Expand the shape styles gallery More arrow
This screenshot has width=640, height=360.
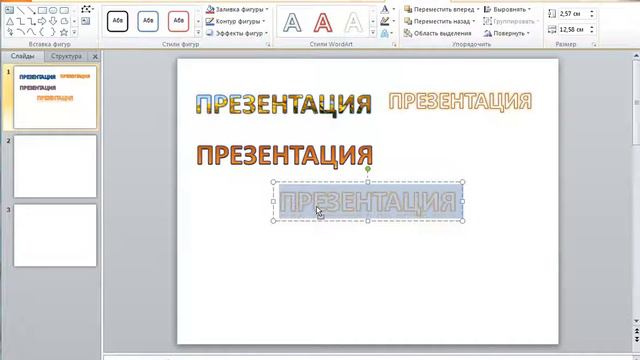[x=198, y=32]
